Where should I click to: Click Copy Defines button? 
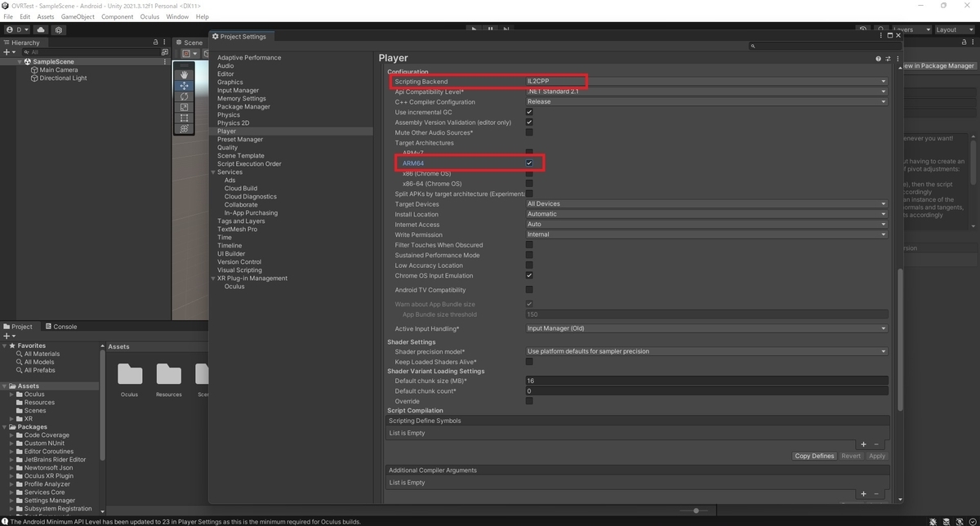814,456
